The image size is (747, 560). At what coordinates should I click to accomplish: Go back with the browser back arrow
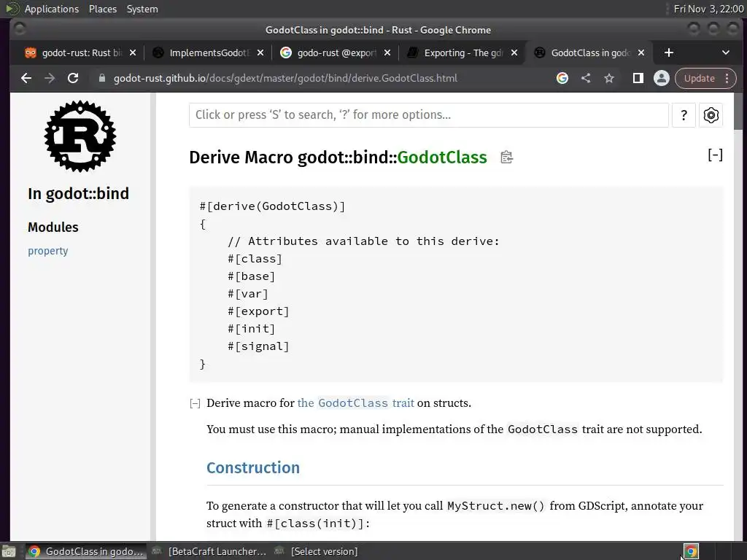[26, 78]
